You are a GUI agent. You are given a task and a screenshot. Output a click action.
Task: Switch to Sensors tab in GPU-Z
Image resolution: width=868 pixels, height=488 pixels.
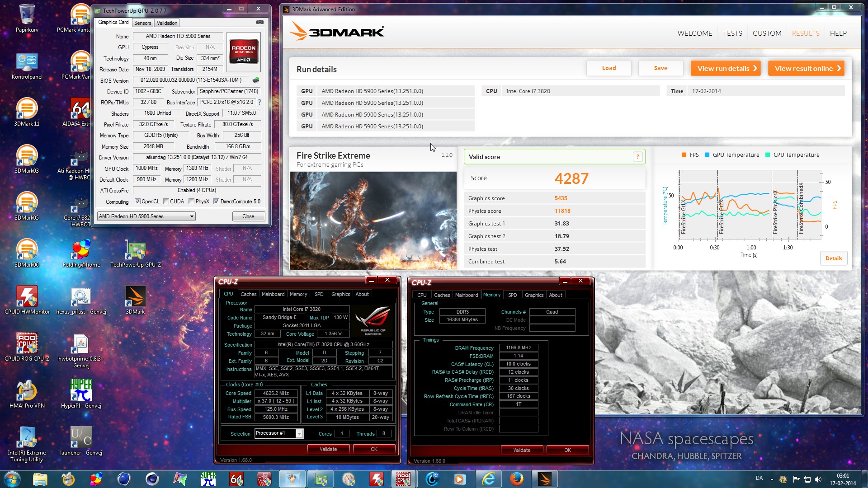[143, 23]
